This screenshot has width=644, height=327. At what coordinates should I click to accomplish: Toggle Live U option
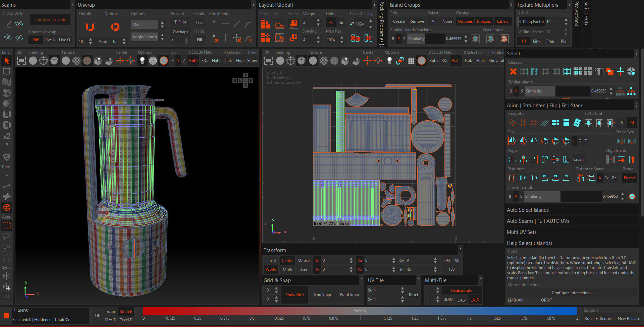coord(50,40)
